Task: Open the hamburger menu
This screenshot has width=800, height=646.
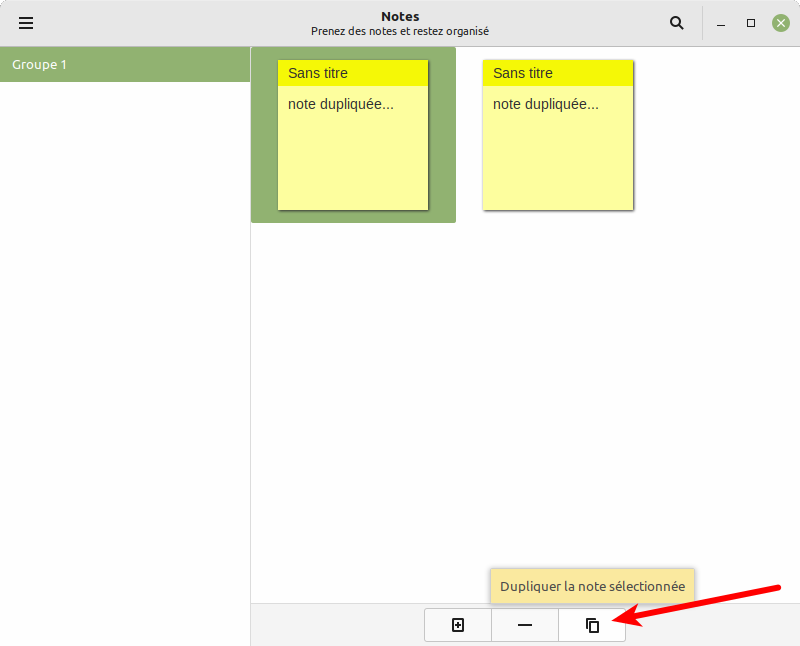Action: click(x=26, y=23)
